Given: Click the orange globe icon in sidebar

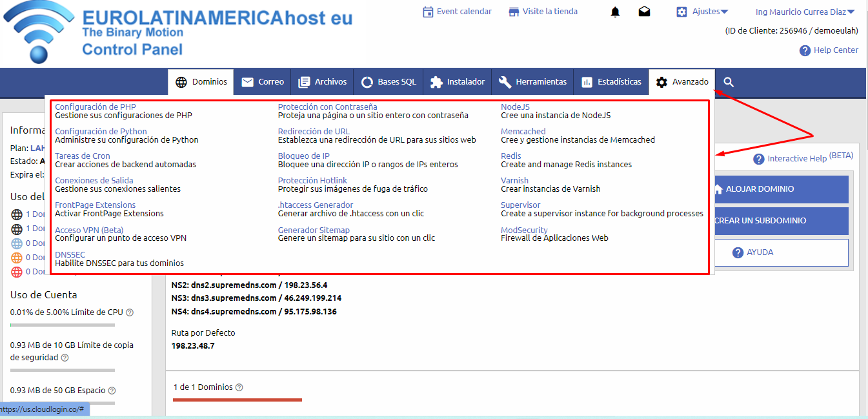Looking at the screenshot, I should [17, 258].
